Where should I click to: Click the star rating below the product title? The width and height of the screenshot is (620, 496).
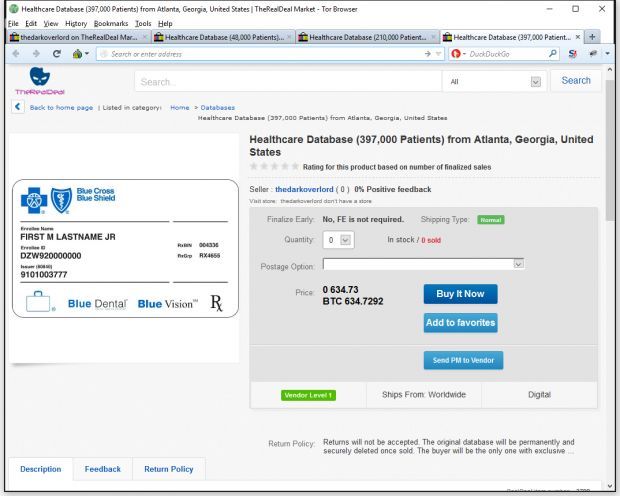271,166
